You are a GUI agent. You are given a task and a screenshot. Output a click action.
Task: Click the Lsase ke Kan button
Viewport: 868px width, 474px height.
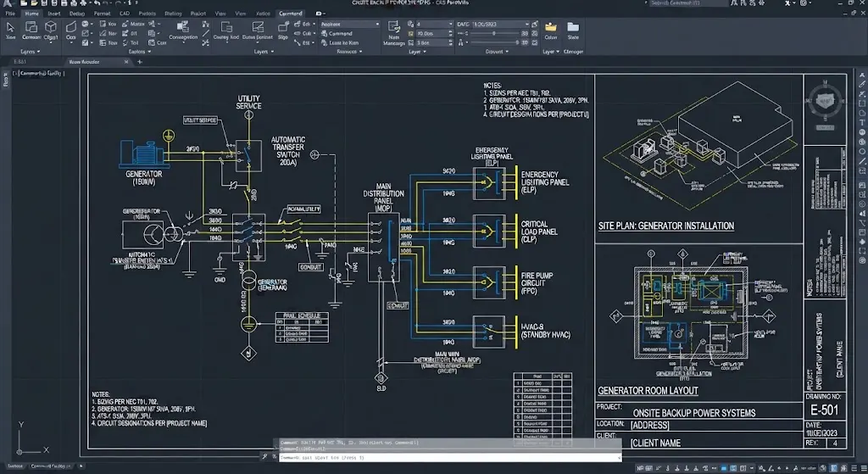point(339,42)
